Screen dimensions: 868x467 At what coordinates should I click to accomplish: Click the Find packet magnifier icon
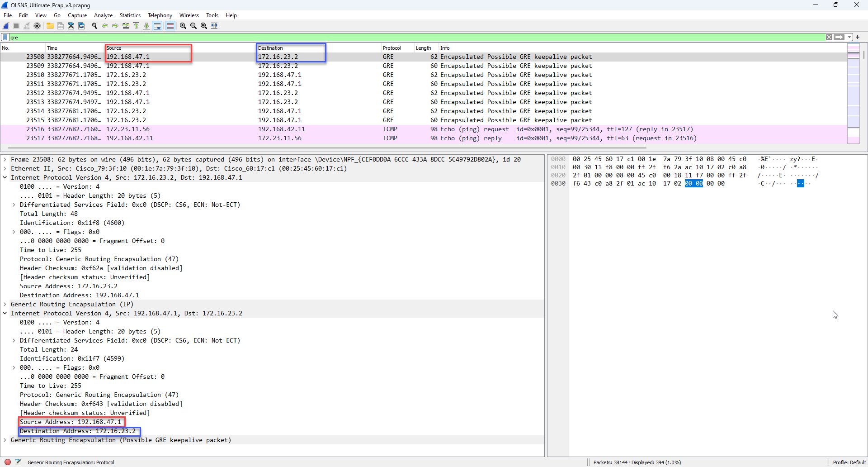pos(94,26)
